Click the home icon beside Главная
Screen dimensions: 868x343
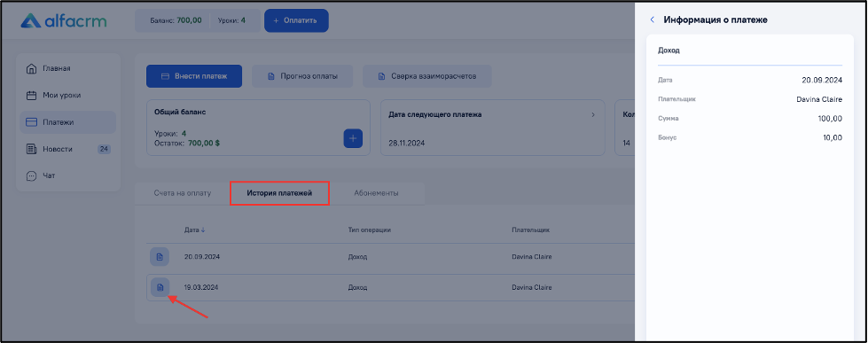click(x=31, y=68)
